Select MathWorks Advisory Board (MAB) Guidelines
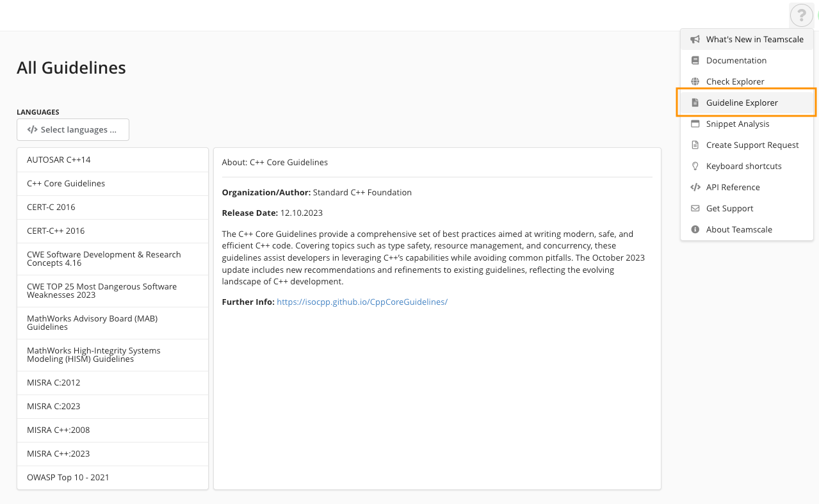Viewport: 819px width, 504px height. pos(113,323)
